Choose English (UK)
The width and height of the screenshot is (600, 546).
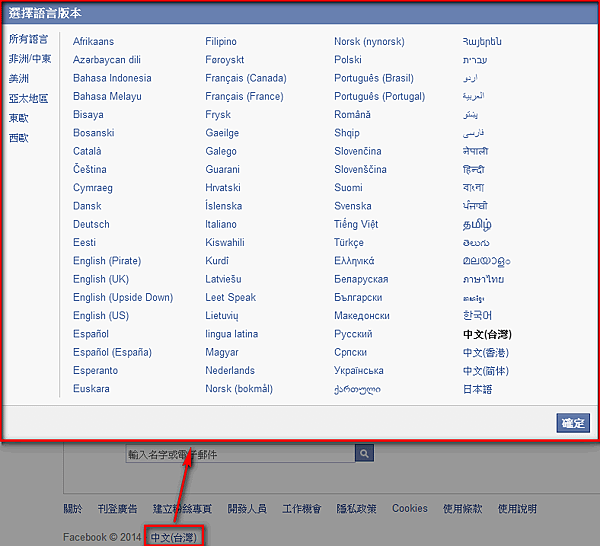[101, 279]
